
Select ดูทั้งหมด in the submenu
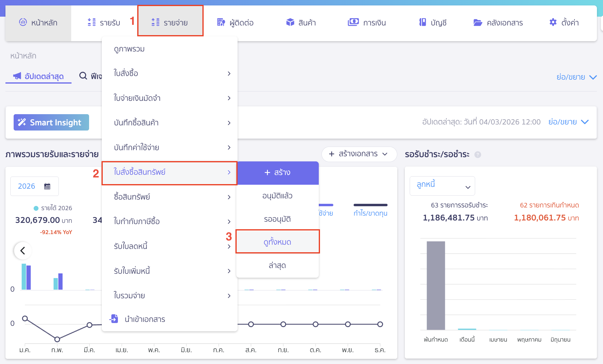coord(277,242)
